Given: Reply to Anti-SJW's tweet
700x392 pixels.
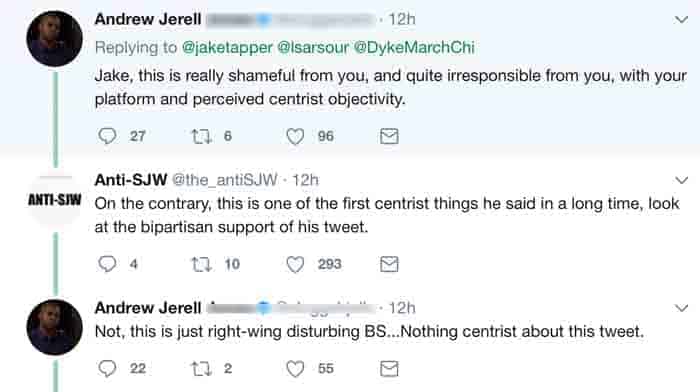Looking at the screenshot, I should [x=107, y=264].
